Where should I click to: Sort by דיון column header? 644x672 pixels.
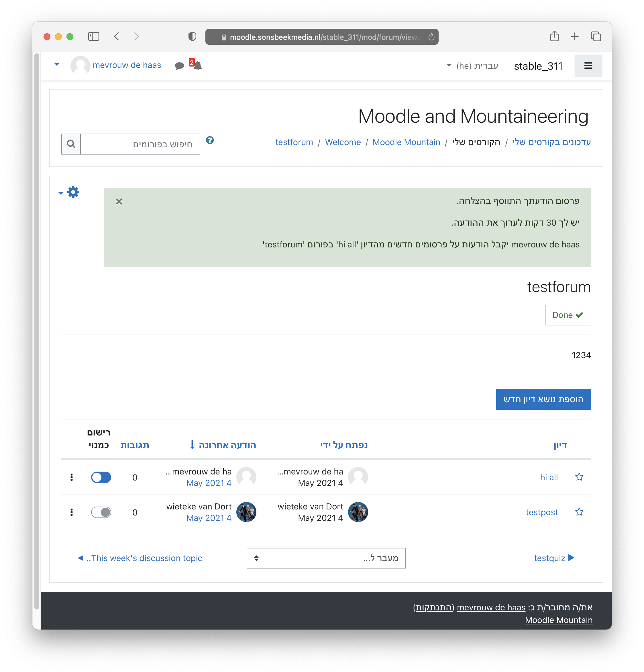pyautogui.click(x=560, y=445)
